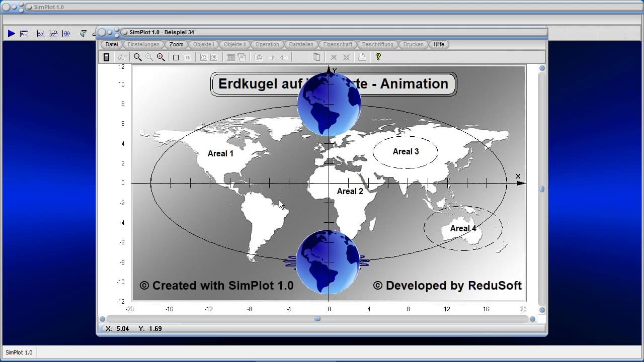Screen dimensions: 644x362
Task: Click the Areal 3 label on map
Action: (406, 151)
